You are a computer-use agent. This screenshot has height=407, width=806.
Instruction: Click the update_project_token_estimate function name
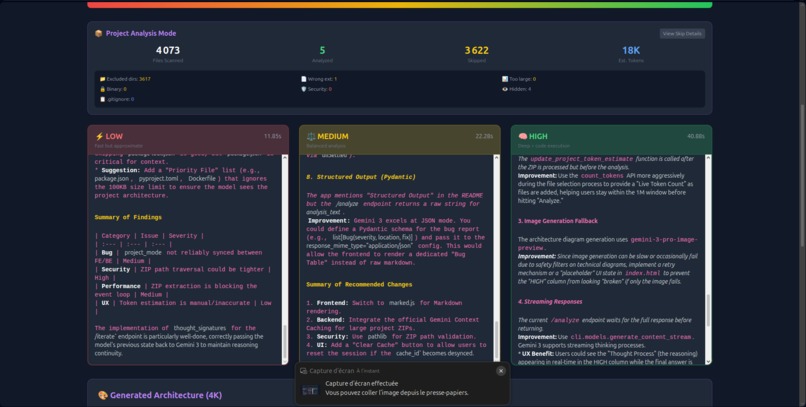tap(581, 159)
